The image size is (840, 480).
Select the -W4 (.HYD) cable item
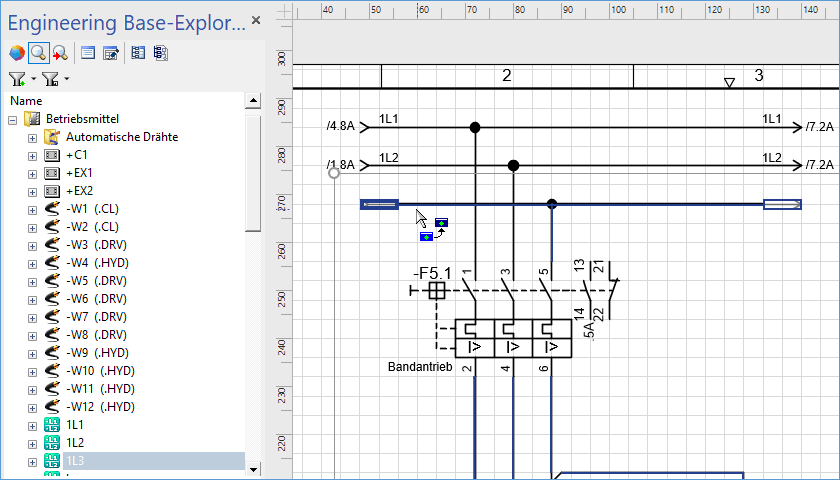coord(97,263)
